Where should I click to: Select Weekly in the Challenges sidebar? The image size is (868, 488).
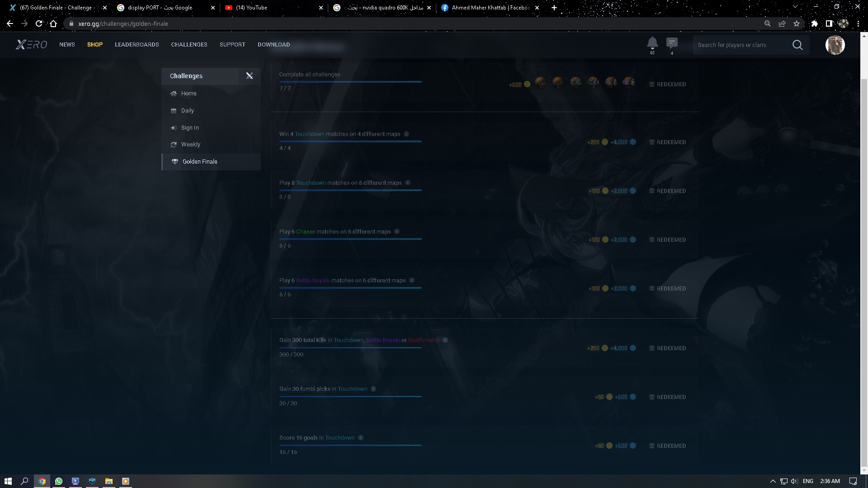click(x=190, y=145)
